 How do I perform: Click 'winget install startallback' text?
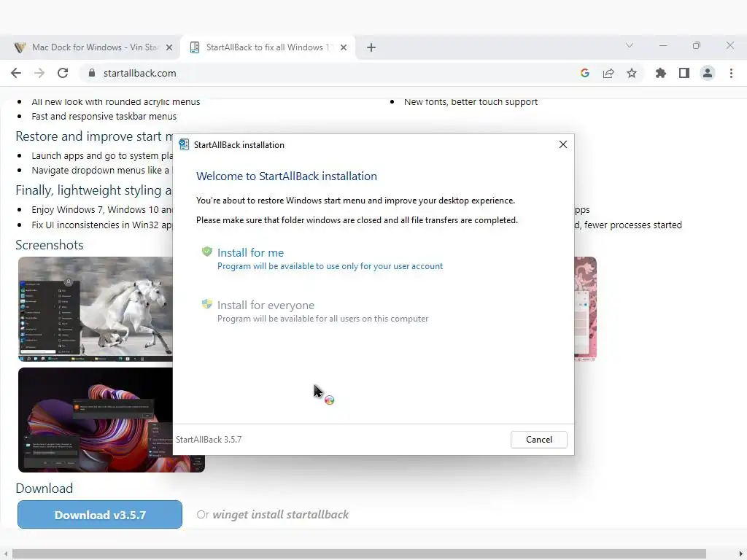tap(281, 515)
